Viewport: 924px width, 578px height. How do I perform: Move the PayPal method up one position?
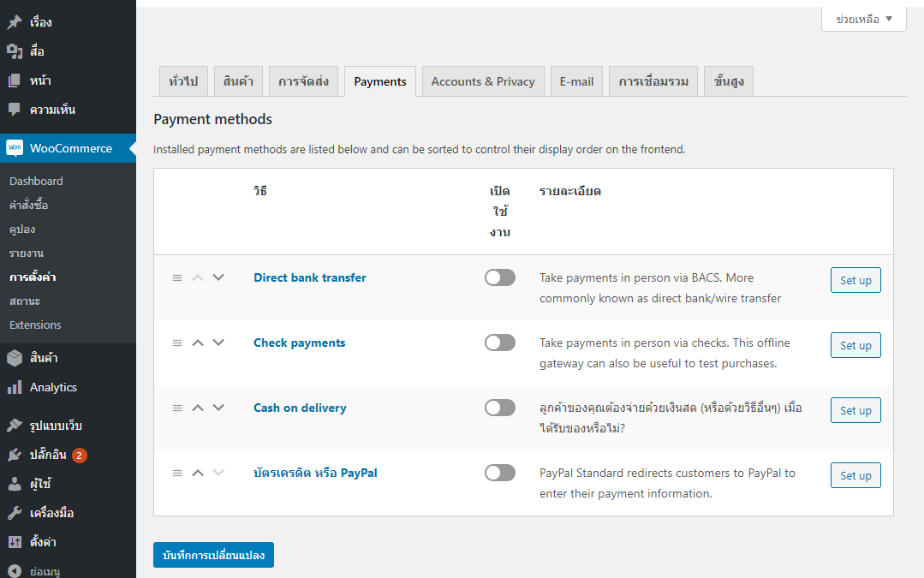pos(198,474)
